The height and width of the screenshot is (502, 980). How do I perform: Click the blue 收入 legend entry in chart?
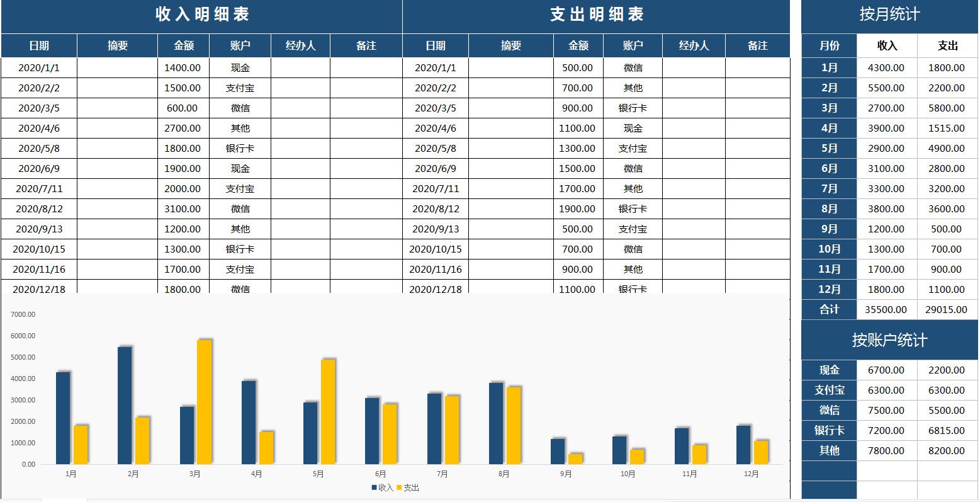[382, 488]
